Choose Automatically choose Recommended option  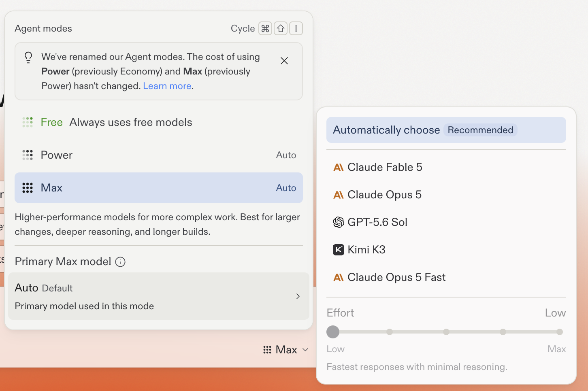point(446,130)
